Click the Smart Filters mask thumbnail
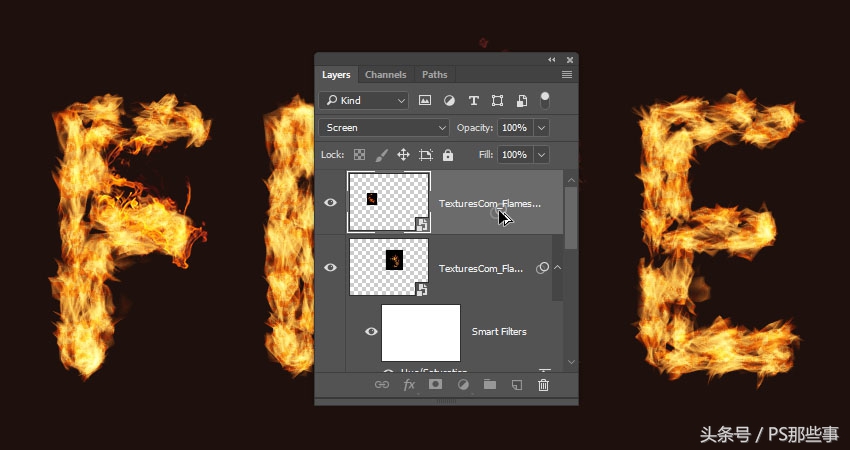The height and width of the screenshot is (450, 850). pos(421,332)
